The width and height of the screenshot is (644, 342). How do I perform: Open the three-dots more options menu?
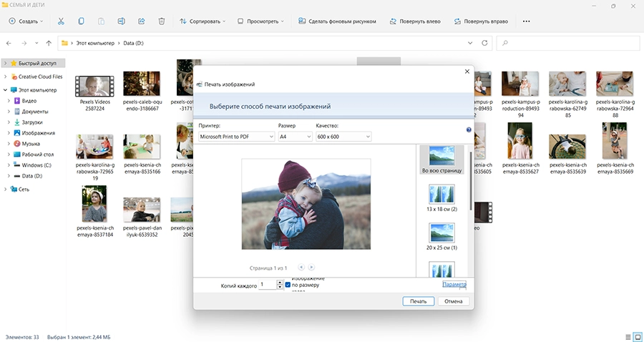527,21
